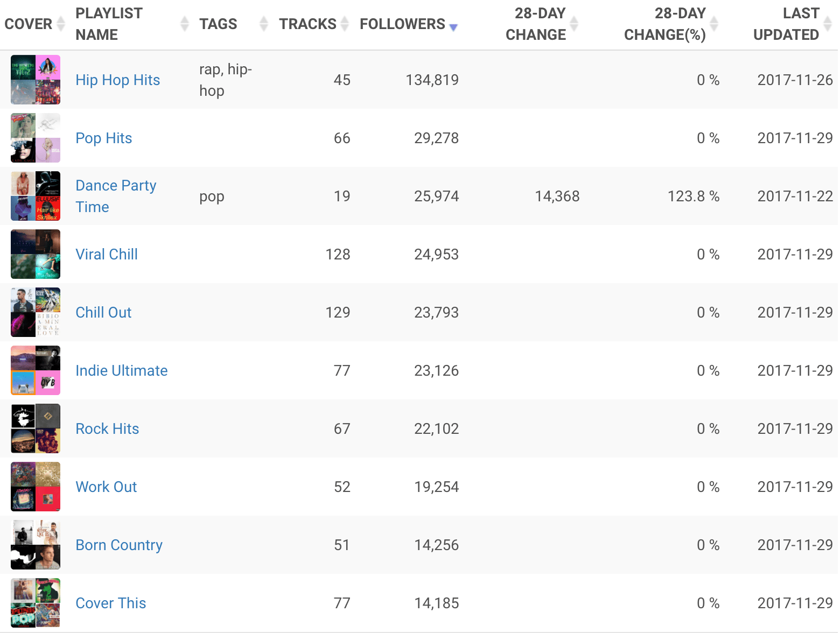Go to Viral Chill playlist
This screenshot has height=633, width=840.
point(107,255)
